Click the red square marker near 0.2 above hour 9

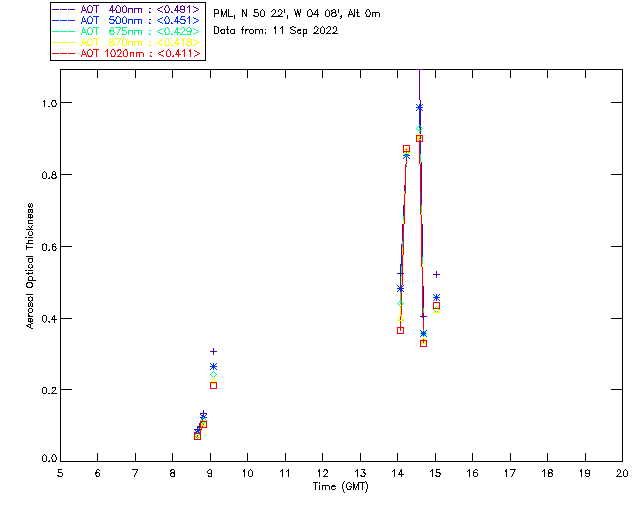coord(213,385)
